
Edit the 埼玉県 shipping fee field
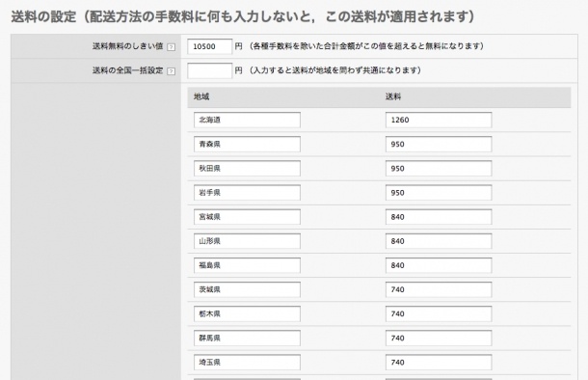pos(439,363)
